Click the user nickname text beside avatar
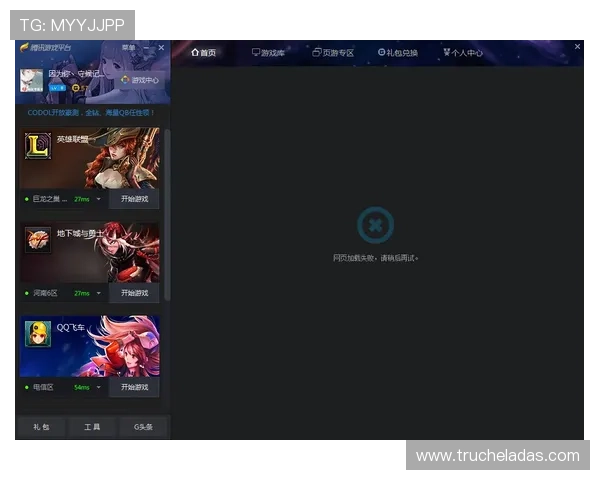600x480 pixels. coord(77,73)
